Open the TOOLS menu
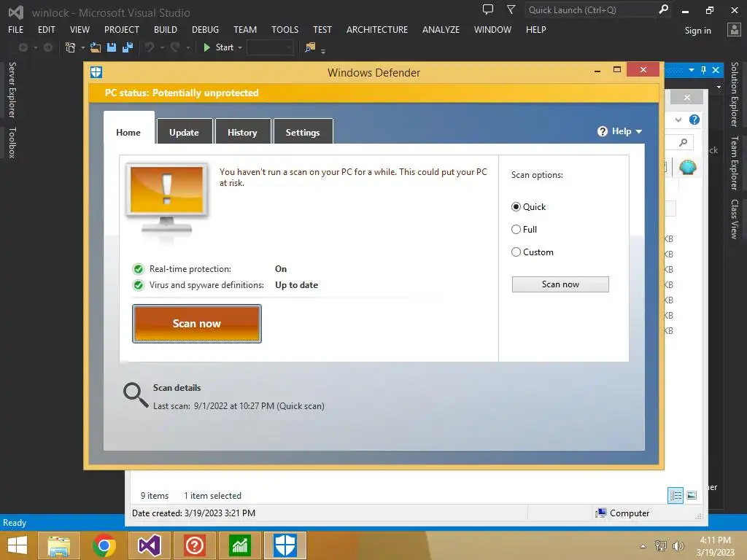 pyautogui.click(x=285, y=29)
